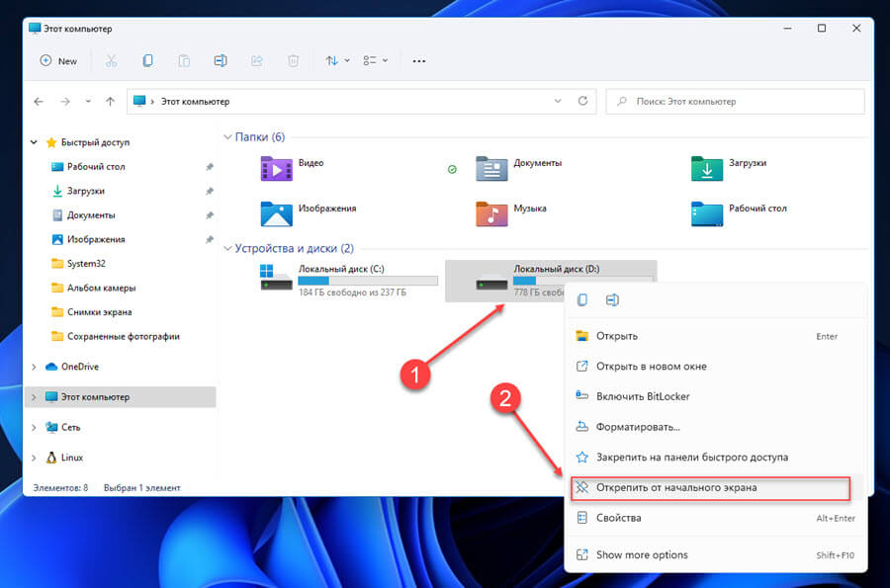Click pin icon beside sidebar 'Документы'
The image size is (890, 588).
(210, 215)
